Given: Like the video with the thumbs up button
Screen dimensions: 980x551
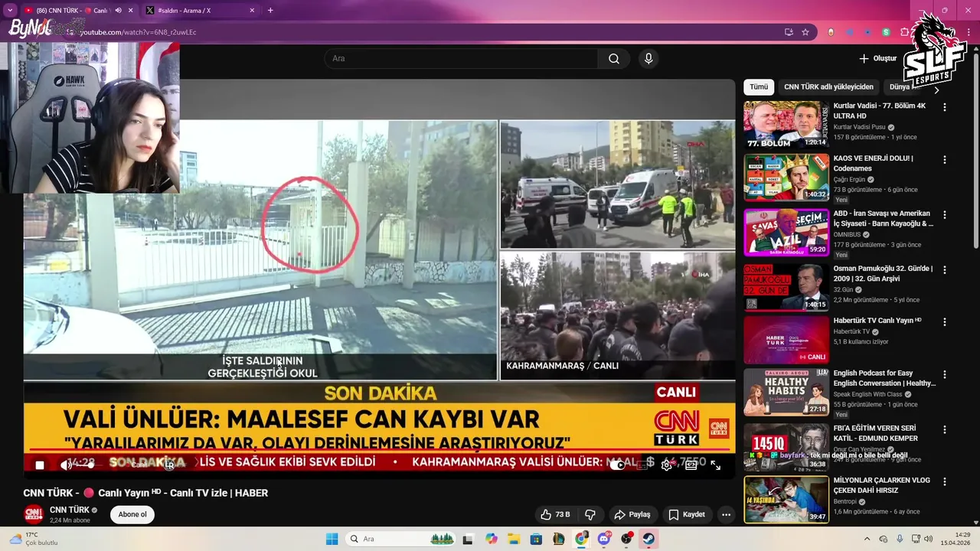Looking at the screenshot, I should coord(556,514).
